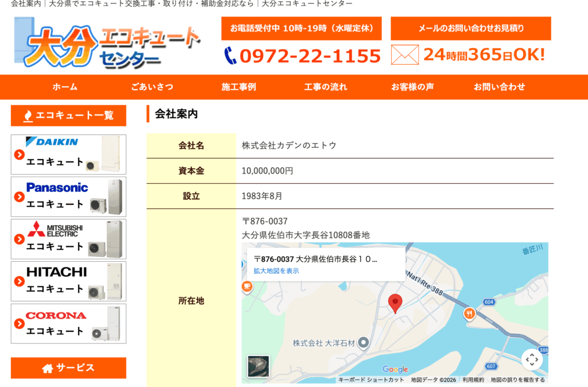Click the メールのお問い合わせお見積り button
The image size is (588, 387).
pos(470,28)
